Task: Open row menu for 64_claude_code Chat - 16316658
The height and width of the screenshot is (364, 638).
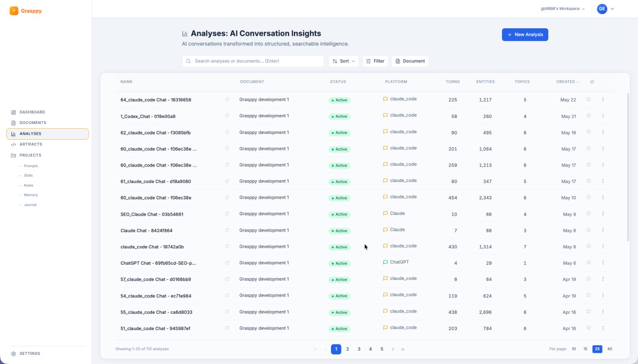Action: [603, 99]
